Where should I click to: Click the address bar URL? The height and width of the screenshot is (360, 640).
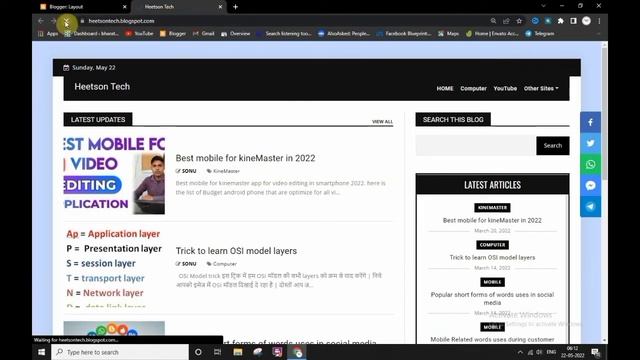click(x=122, y=21)
